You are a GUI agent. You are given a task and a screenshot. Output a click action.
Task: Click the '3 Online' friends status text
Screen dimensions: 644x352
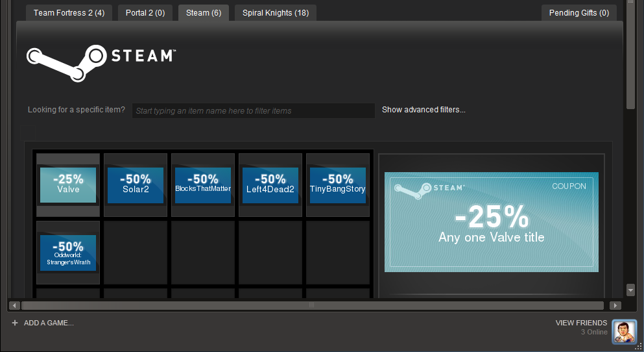(594, 332)
